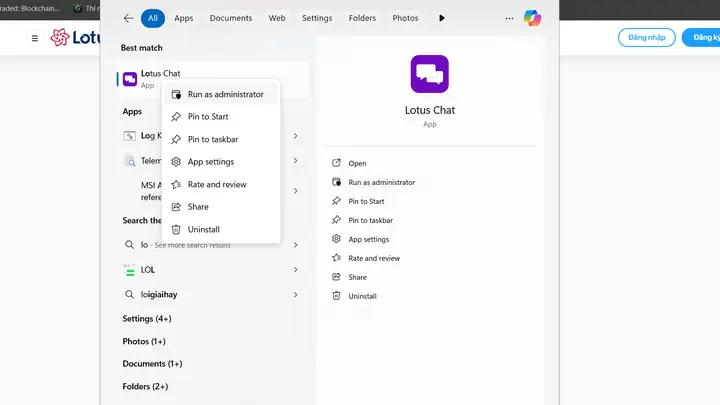Image resolution: width=720 pixels, height=405 pixels.
Task: Click the LOL result icon
Action: coord(129,270)
